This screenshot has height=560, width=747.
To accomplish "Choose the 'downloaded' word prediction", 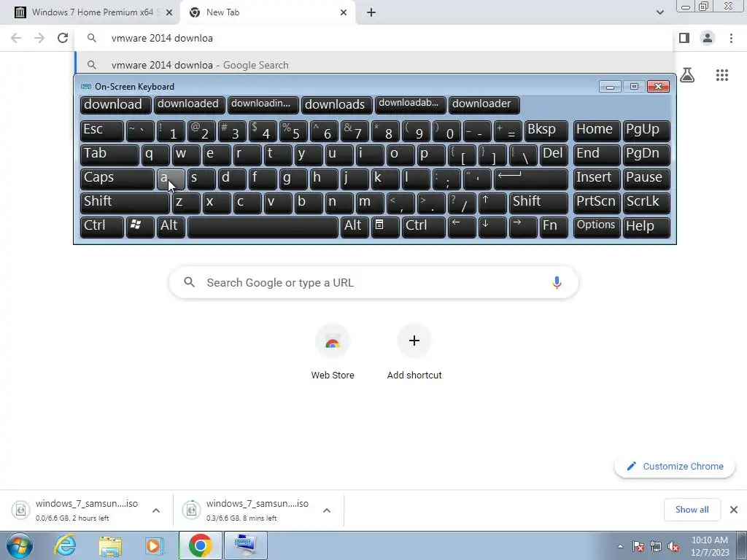I will (x=189, y=105).
